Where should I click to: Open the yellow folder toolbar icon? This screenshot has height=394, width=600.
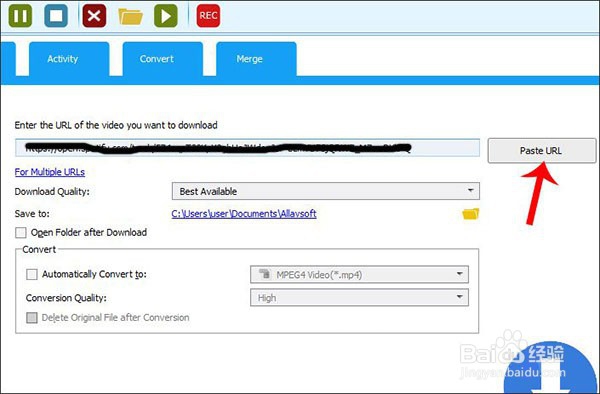click(x=130, y=16)
